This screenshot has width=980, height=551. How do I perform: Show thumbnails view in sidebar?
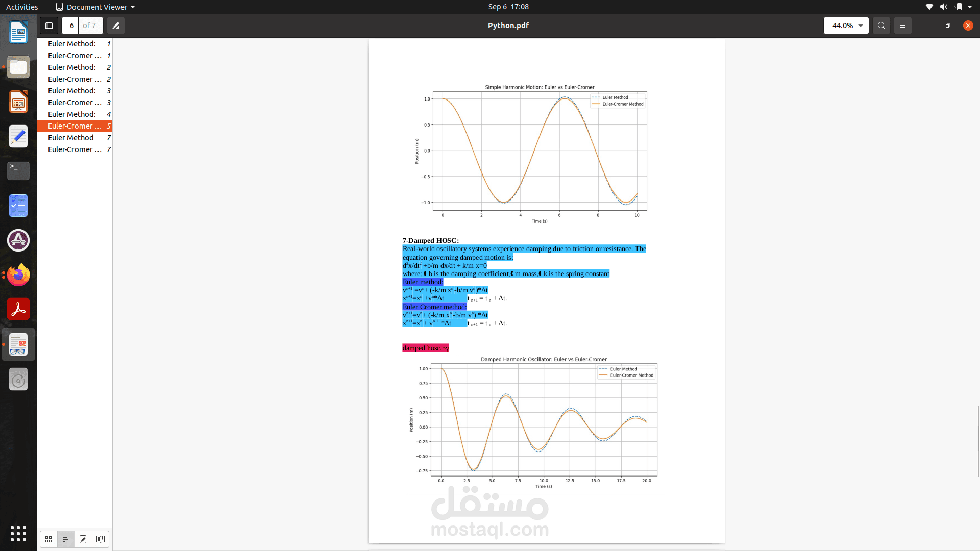[48, 539]
